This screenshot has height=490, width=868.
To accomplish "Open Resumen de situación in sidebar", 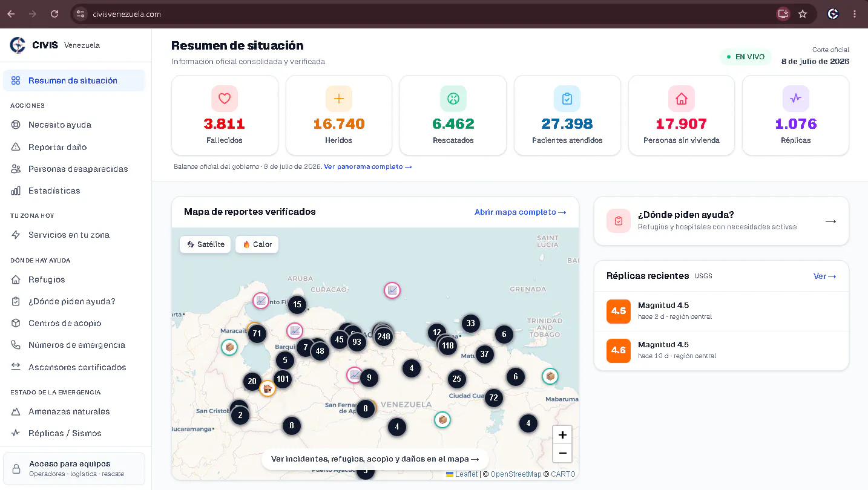I will pyautogui.click(x=74, y=80).
